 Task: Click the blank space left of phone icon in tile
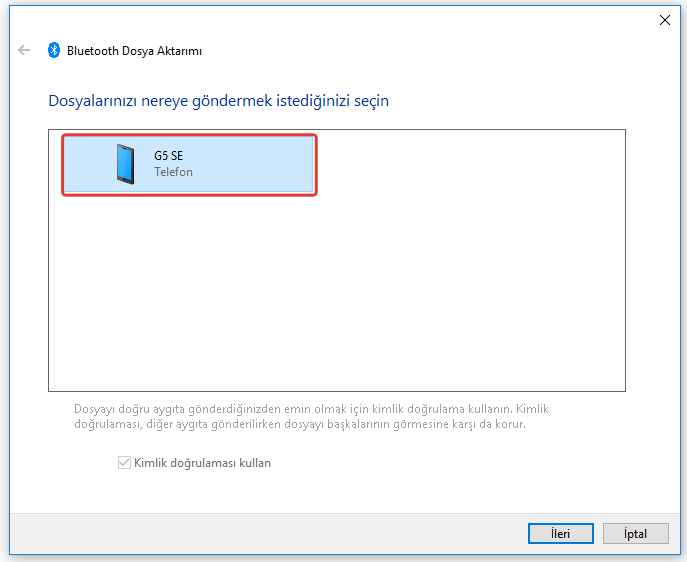pyautogui.click(x=85, y=164)
